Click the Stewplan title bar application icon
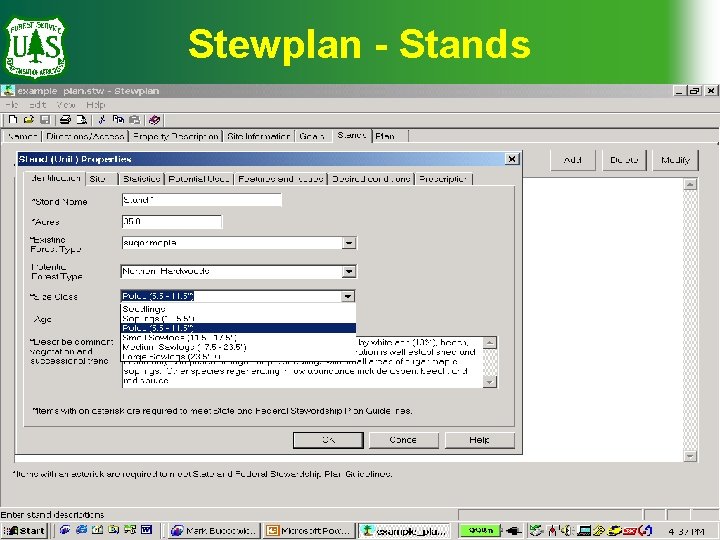 click(x=8, y=90)
